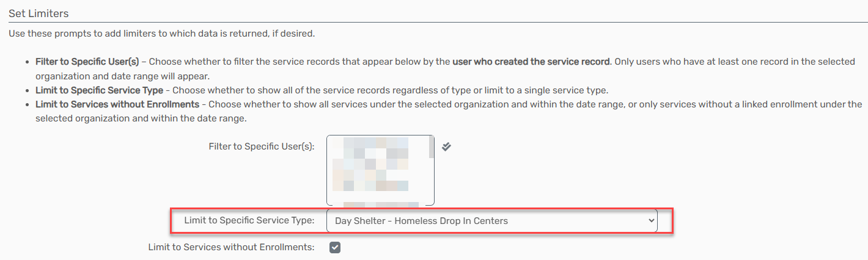
Task: Click the "Limit to Specific Service Type:" field label
Action: coord(249,220)
